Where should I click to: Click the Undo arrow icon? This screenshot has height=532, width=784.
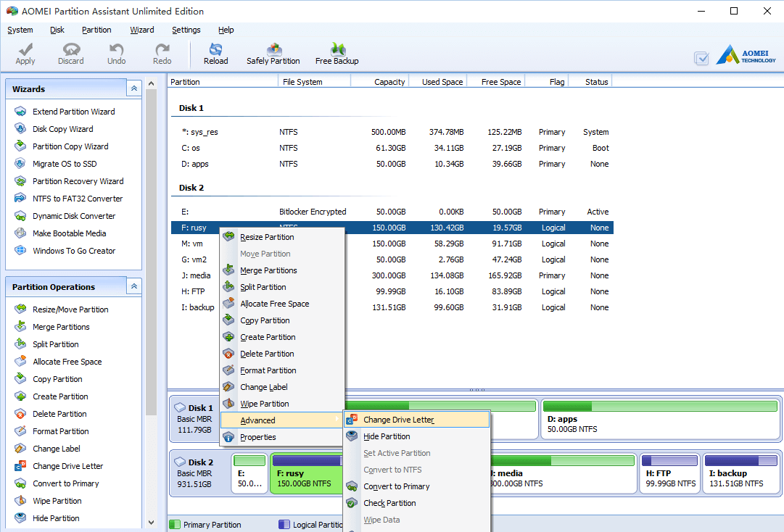point(117,49)
